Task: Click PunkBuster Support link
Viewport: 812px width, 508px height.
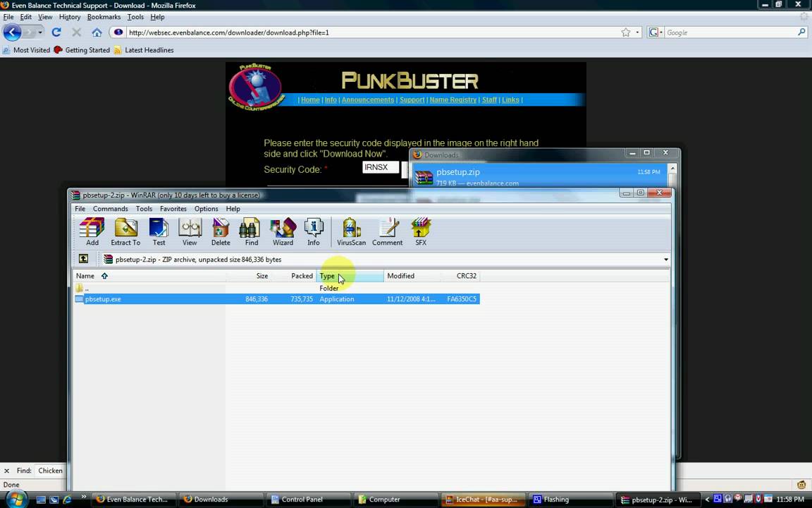Action: pyautogui.click(x=412, y=99)
